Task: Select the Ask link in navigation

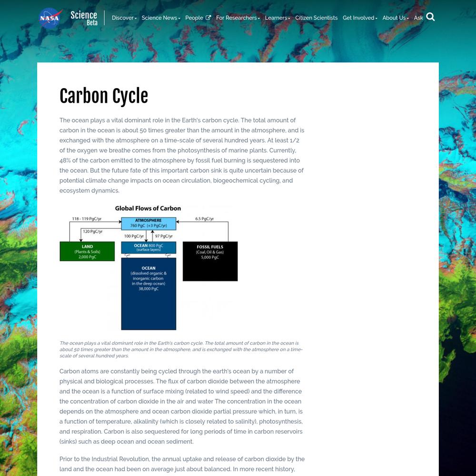Action: pos(418,18)
